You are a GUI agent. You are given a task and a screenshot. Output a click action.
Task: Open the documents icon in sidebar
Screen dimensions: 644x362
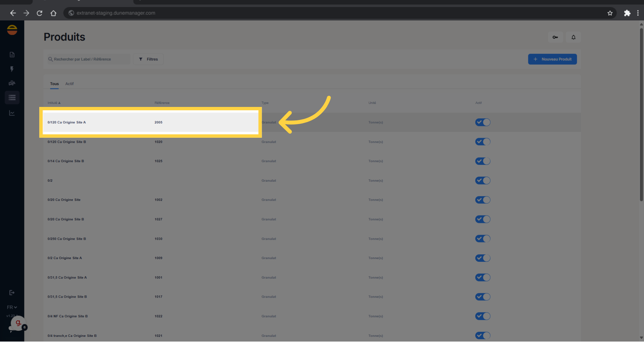(x=12, y=55)
